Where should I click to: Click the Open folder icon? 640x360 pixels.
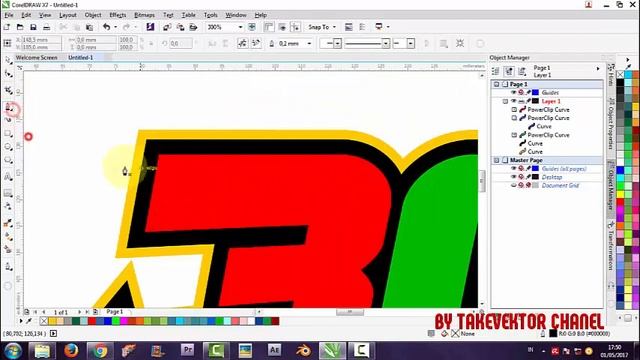(20, 27)
